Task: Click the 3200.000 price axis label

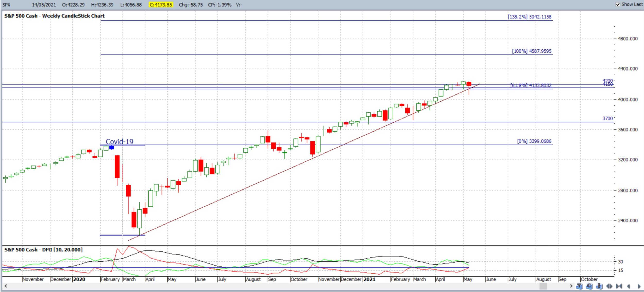Action: [x=628, y=160]
